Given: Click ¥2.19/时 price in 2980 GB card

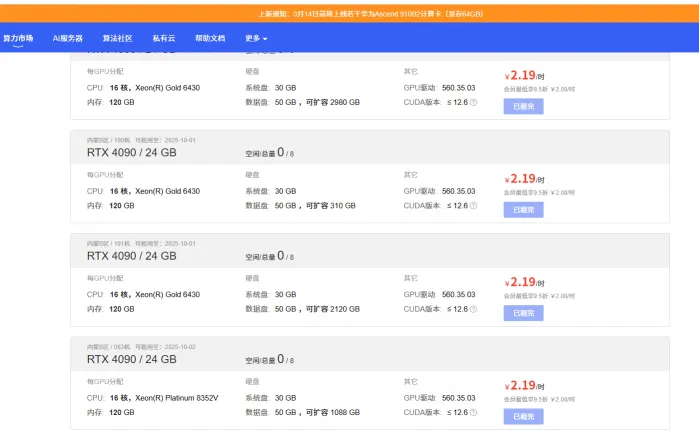Looking at the screenshot, I should pos(524,75).
